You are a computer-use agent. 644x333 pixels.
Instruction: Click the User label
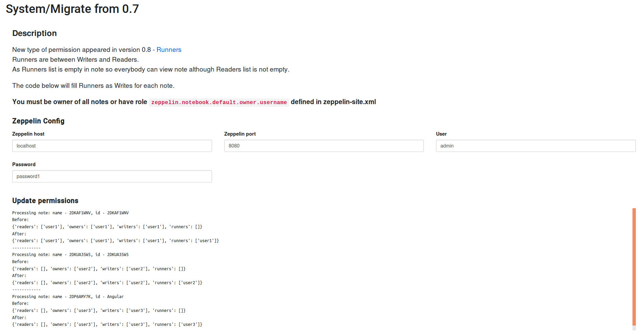[441, 134]
